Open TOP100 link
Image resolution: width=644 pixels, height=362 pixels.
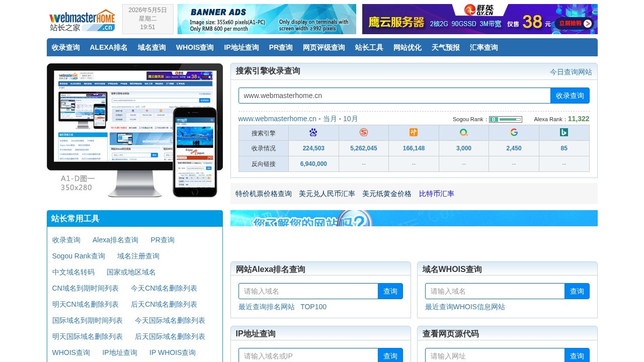(x=313, y=307)
